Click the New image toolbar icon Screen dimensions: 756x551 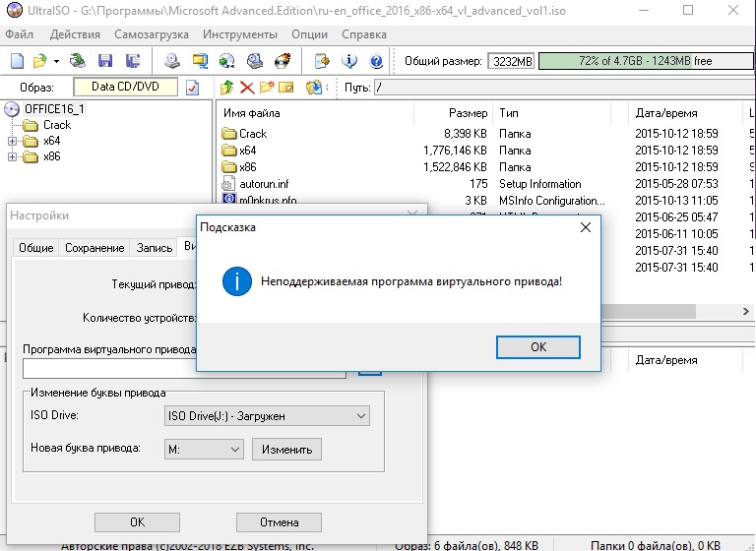pos(18,61)
